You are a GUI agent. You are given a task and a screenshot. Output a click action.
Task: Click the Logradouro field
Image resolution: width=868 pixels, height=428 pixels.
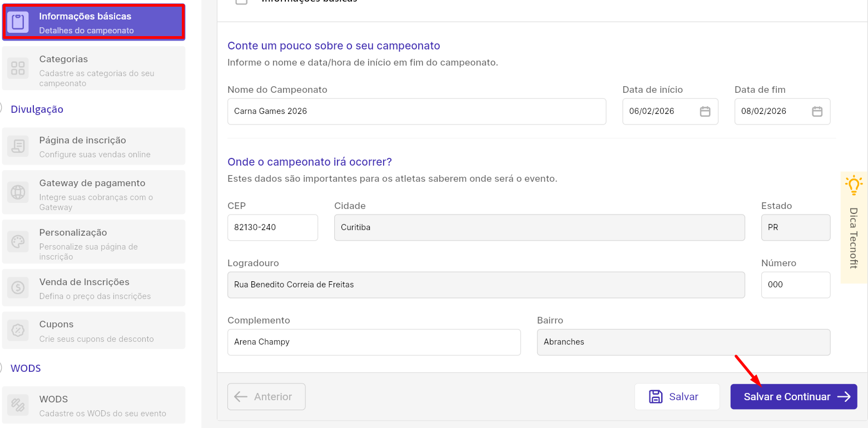pyautogui.click(x=486, y=285)
